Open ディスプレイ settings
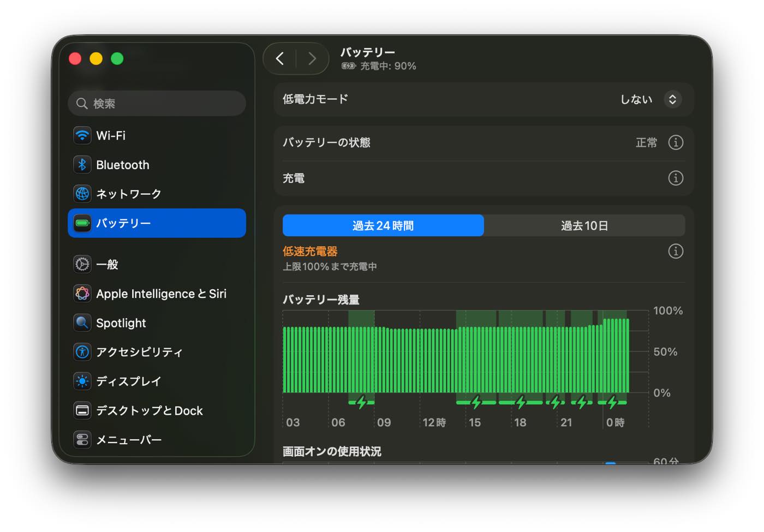This screenshot has height=532, width=764. pos(128,381)
